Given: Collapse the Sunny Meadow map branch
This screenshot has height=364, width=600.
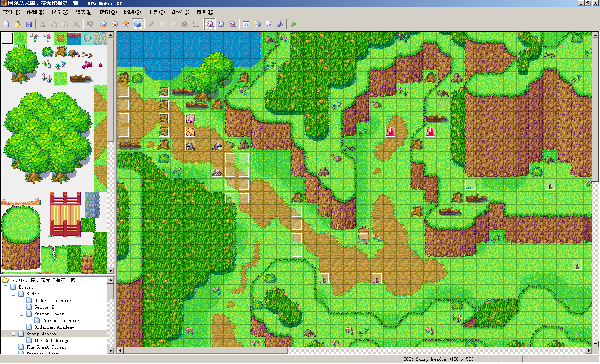Looking at the screenshot, I should coord(13,334).
